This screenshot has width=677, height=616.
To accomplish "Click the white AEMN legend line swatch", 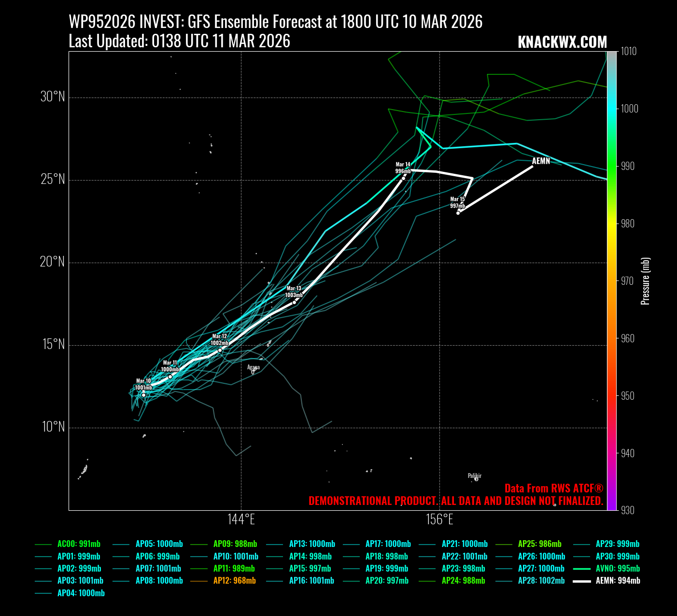I will click(582, 581).
